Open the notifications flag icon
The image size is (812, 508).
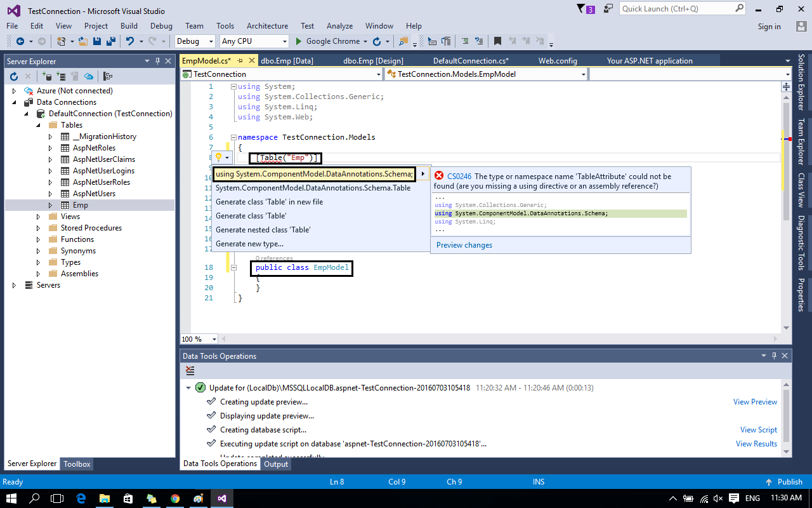pyautogui.click(x=586, y=9)
